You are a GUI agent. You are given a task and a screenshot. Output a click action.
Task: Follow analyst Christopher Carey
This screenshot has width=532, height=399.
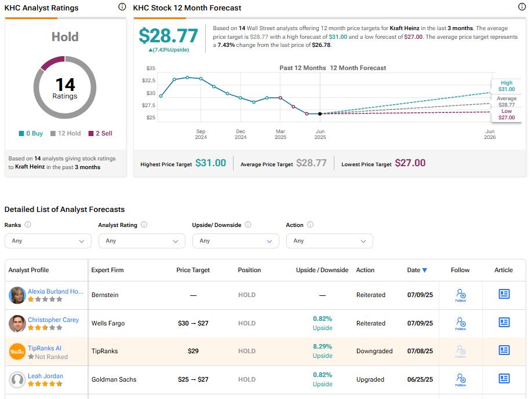pyautogui.click(x=460, y=323)
